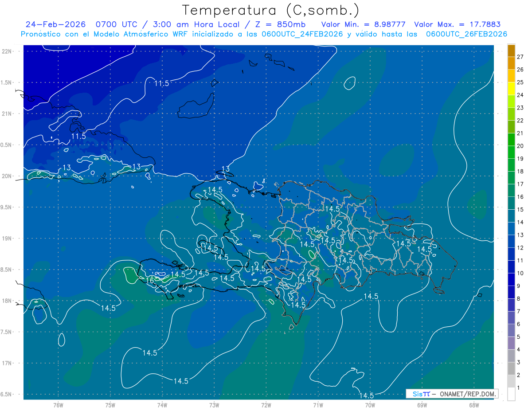Click the date text '24-Feb-2026'
Image resolution: width=532 pixels, height=411 pixels.
56,24
